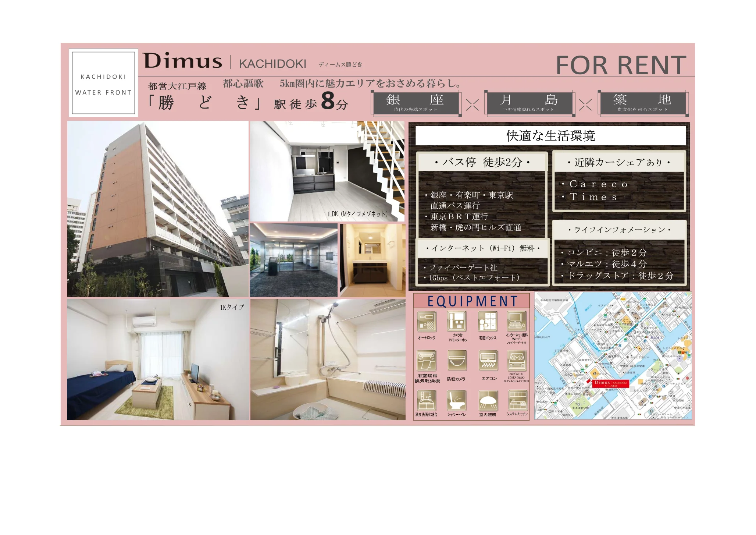The width and height of the screenshot is (756, 535).
Task: Click the auto-lock (オートロック) equipment icon
Action: (x=427, y=322)
